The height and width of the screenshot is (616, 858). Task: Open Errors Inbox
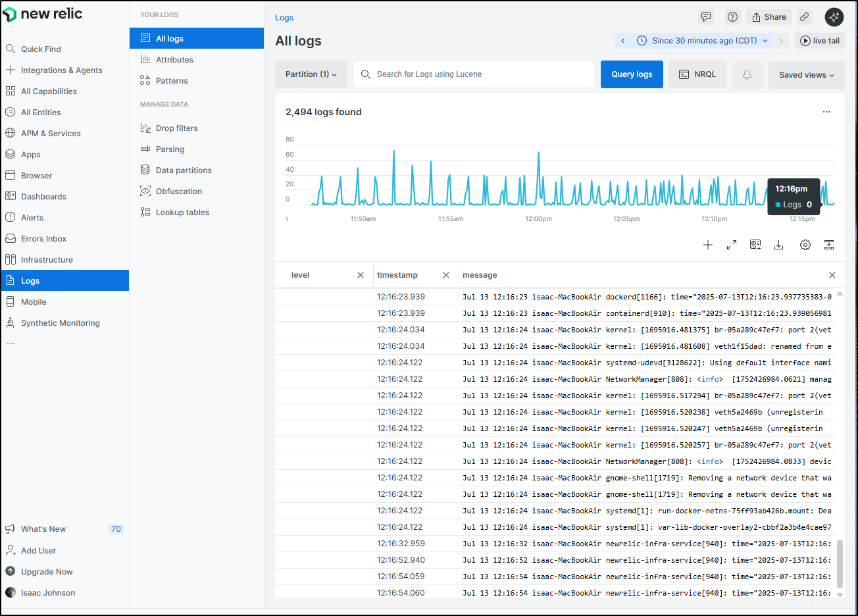(65, 238)
